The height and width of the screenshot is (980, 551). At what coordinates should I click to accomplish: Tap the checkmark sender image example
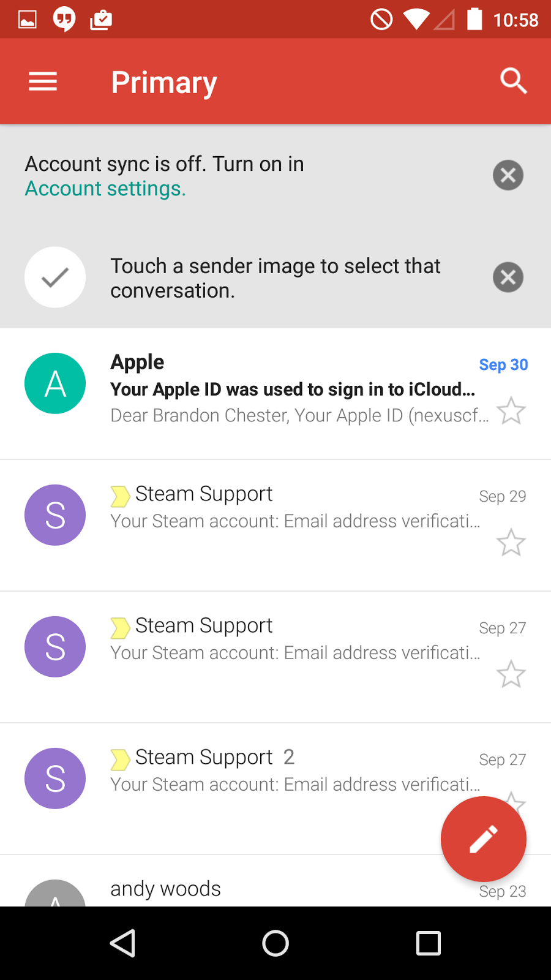pyautogui.click(x=55, y=277)
